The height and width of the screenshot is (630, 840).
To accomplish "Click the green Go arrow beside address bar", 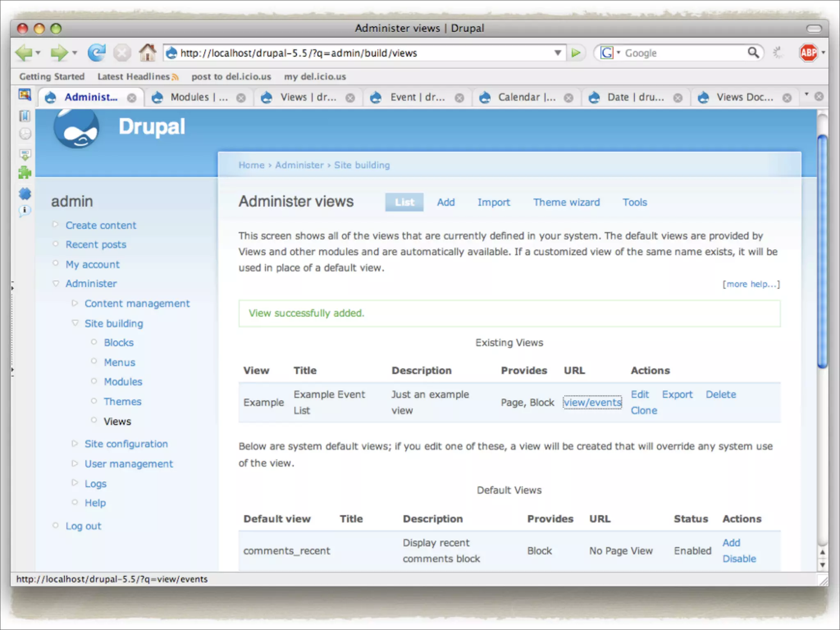I will click(x=576, y=53).
